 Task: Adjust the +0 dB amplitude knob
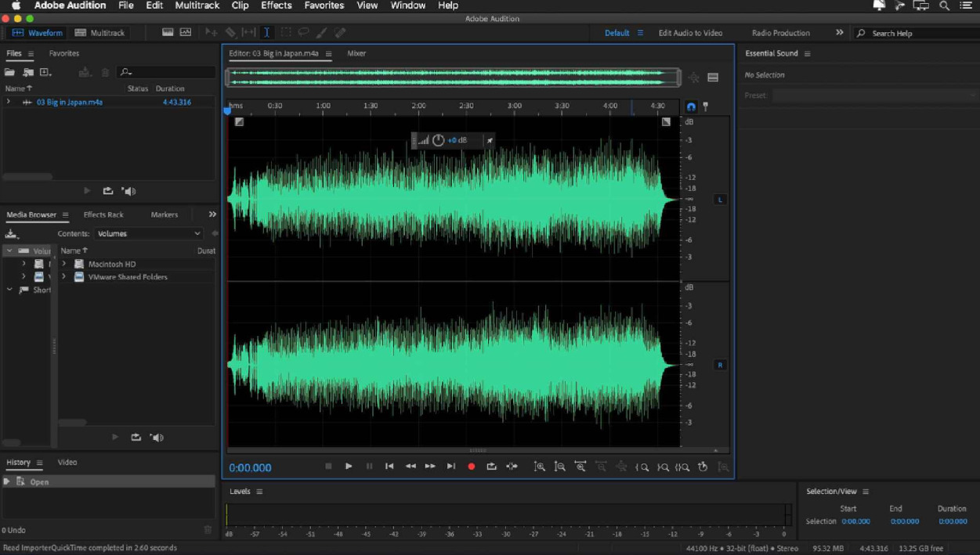coord(439,140)
